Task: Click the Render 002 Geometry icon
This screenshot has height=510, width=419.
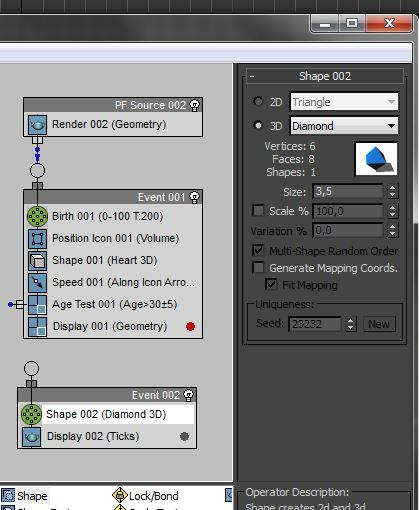Action: pyautogui.click(x=37, y=125)
